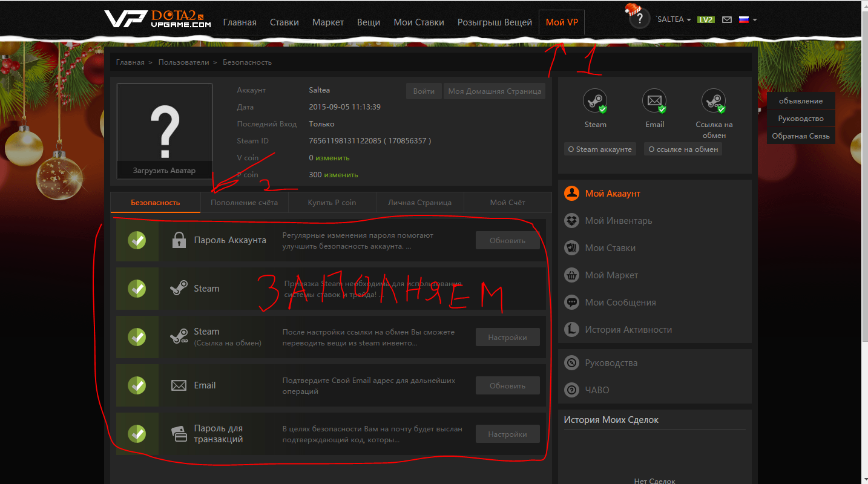The height and width of the screenshot is (484, 868).
Task: Click the green check for Steam Ссылка на обмен
Action: pyautogui.click(x=137, y=337)
